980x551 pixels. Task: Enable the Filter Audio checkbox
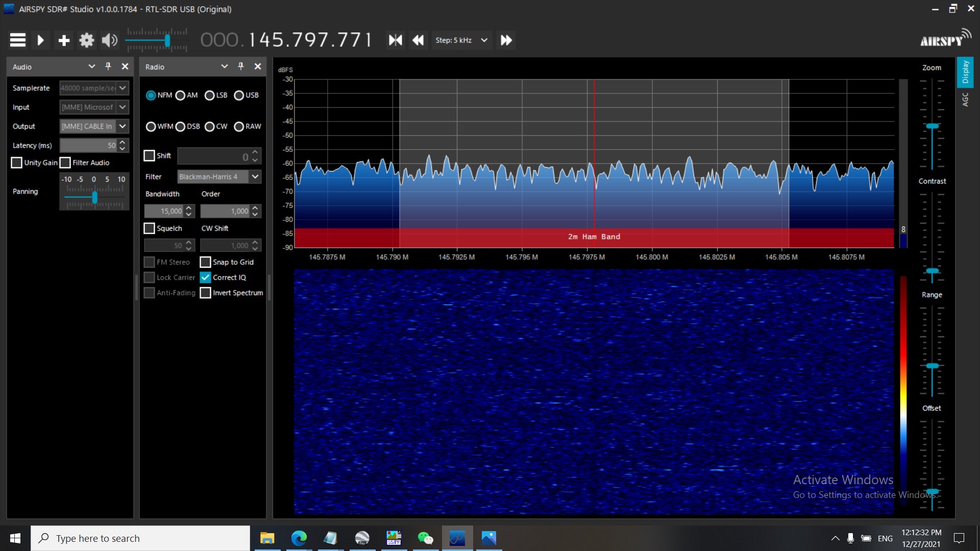(65, 163)
